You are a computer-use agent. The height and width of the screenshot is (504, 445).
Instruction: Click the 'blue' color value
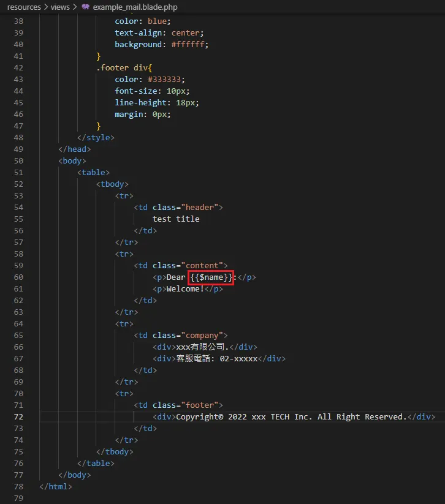(x=157, y=21)
